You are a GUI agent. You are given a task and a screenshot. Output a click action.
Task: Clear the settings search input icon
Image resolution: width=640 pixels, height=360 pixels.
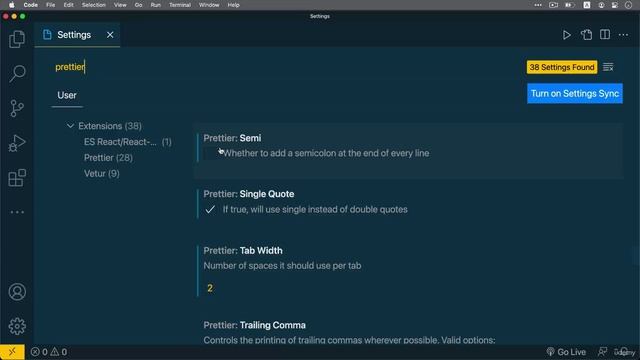click(x=608, y=67)
